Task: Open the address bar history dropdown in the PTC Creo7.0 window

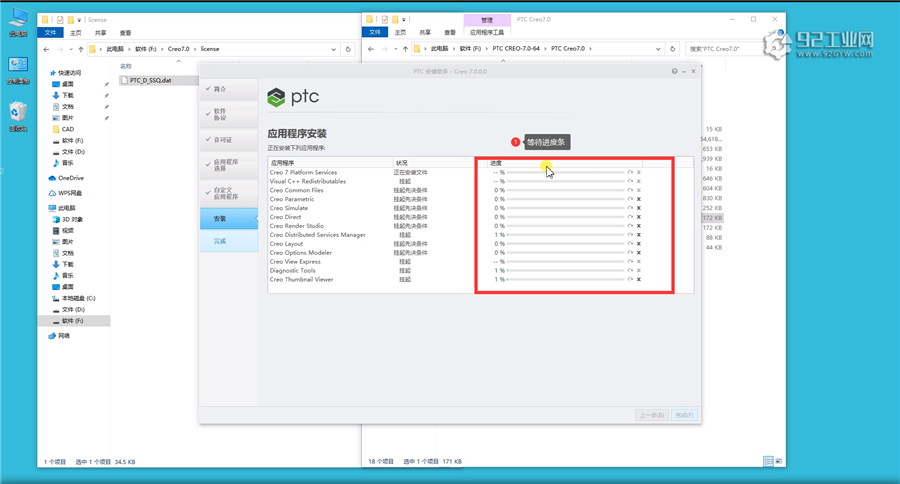Action: (658, 49)
